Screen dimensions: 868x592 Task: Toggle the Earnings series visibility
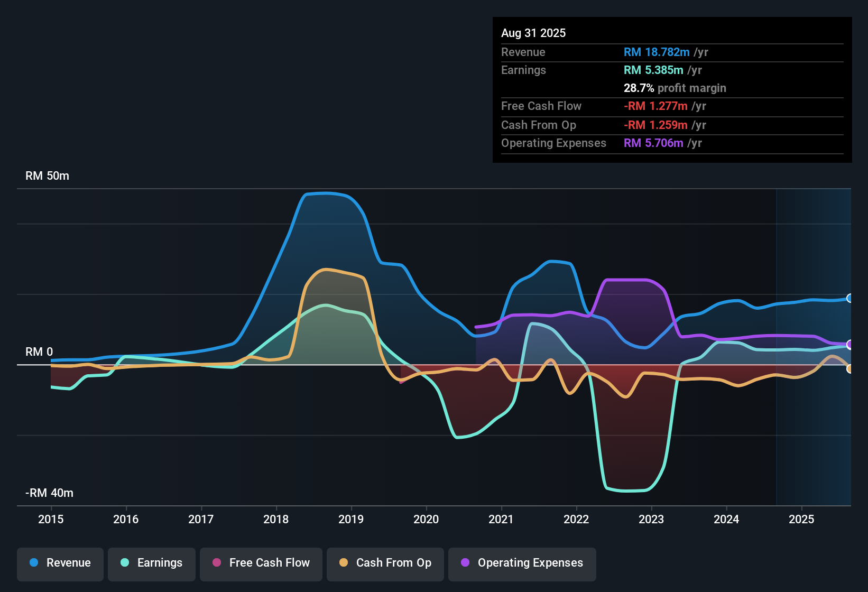151,563
